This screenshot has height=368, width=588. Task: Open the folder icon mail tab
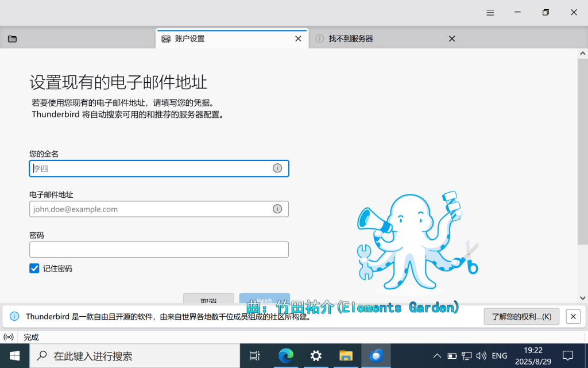tap(13, 39)
